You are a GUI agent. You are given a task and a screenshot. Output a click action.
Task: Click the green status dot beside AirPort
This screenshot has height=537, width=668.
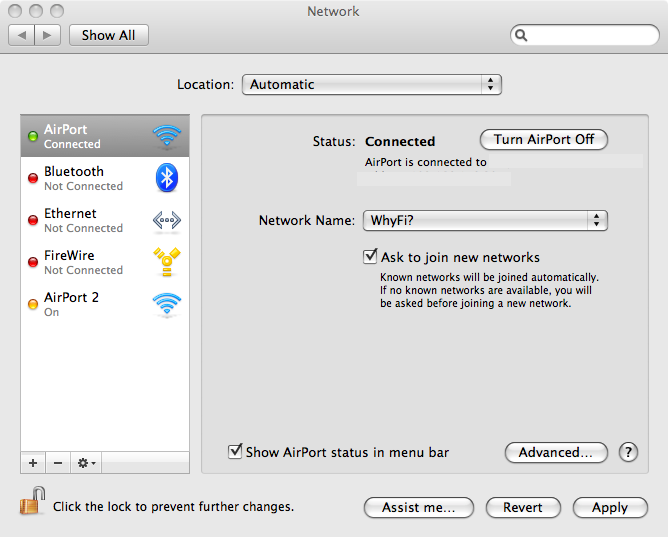(33, 136)
